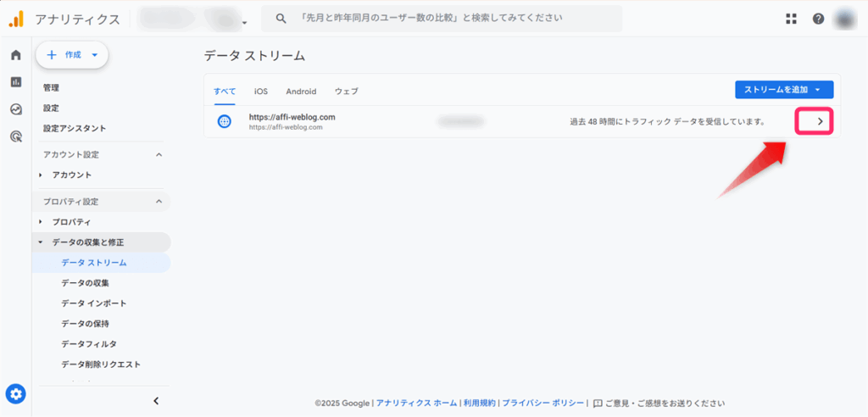Screen dimensions: 868x417
Task: Open the 作成 create dropdown
Action: point(72,55)
